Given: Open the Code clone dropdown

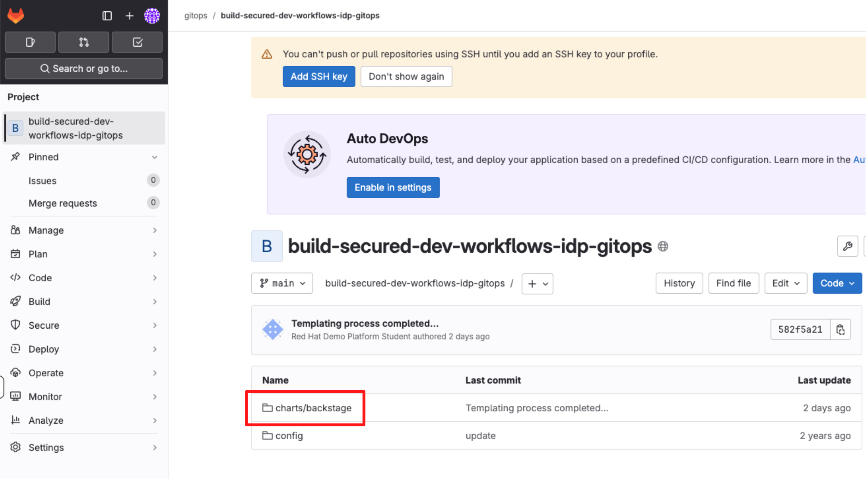Looking at the screenshot, I should [x=837, y=283].
